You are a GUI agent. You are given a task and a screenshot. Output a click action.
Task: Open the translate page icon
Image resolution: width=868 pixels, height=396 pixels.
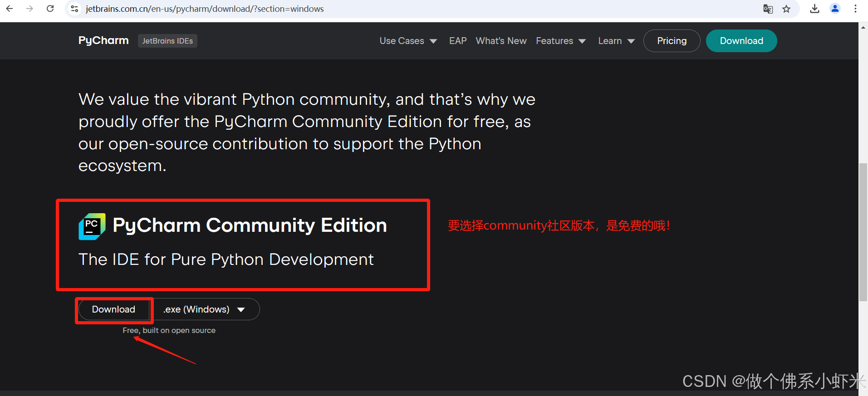click(768, 9)
